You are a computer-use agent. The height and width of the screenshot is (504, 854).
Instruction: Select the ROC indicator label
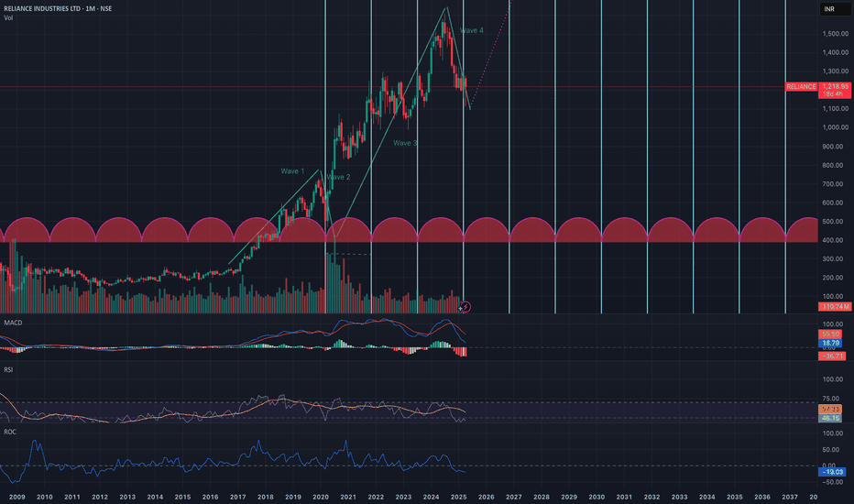[10, 432]
